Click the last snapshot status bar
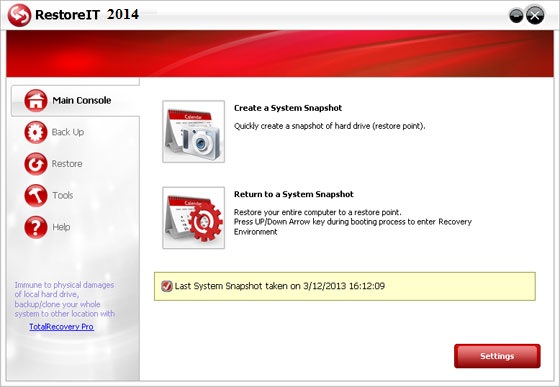The height and width of the screenshot is (387, 560). pos(345,286)
